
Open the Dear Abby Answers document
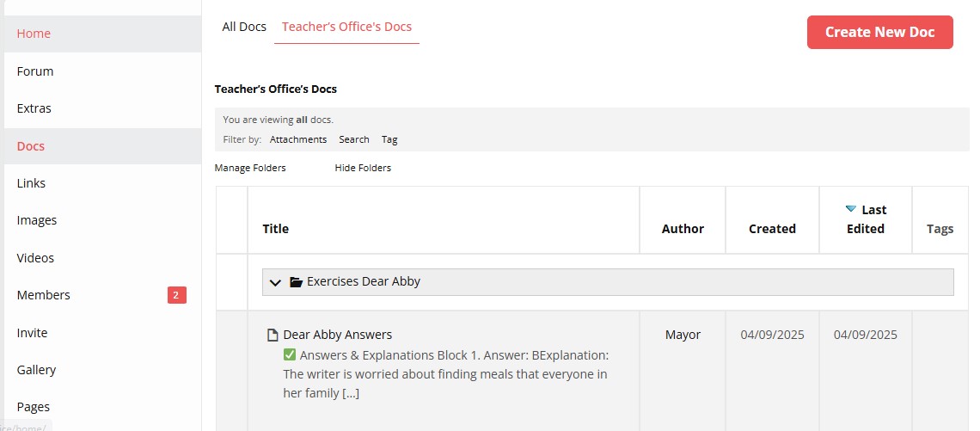[x=337, y=335]
